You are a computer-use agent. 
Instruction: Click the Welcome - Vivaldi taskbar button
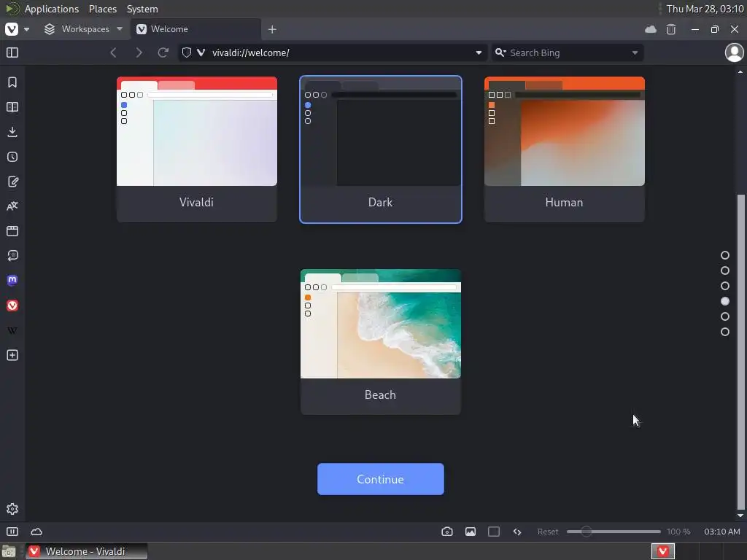[86, 551]
